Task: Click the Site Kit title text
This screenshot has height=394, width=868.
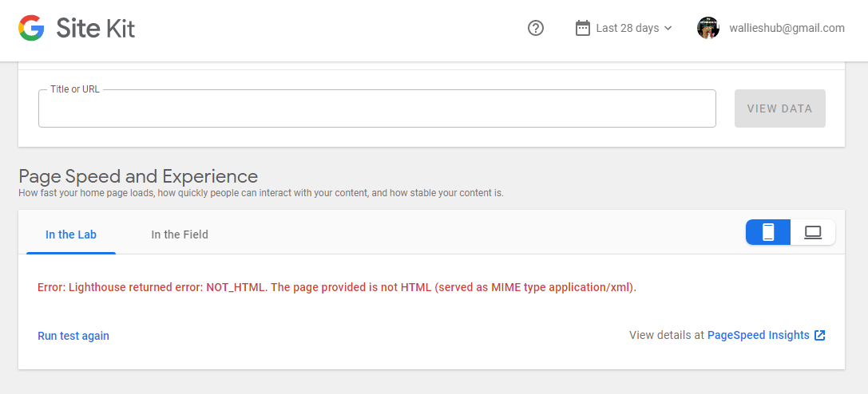Action: [95, 29]
